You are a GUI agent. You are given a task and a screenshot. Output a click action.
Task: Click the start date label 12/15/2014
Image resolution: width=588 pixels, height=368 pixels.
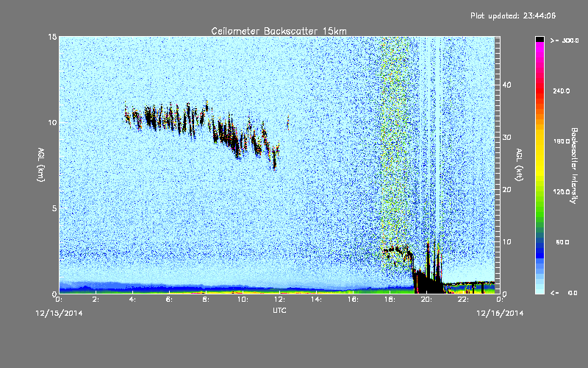59,314
